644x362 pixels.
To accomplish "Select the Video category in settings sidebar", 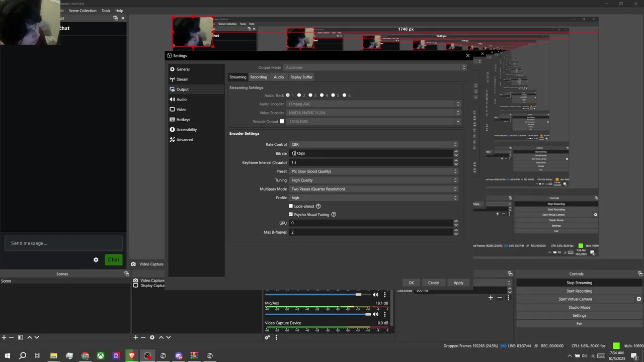I will (x=196, y=110).
